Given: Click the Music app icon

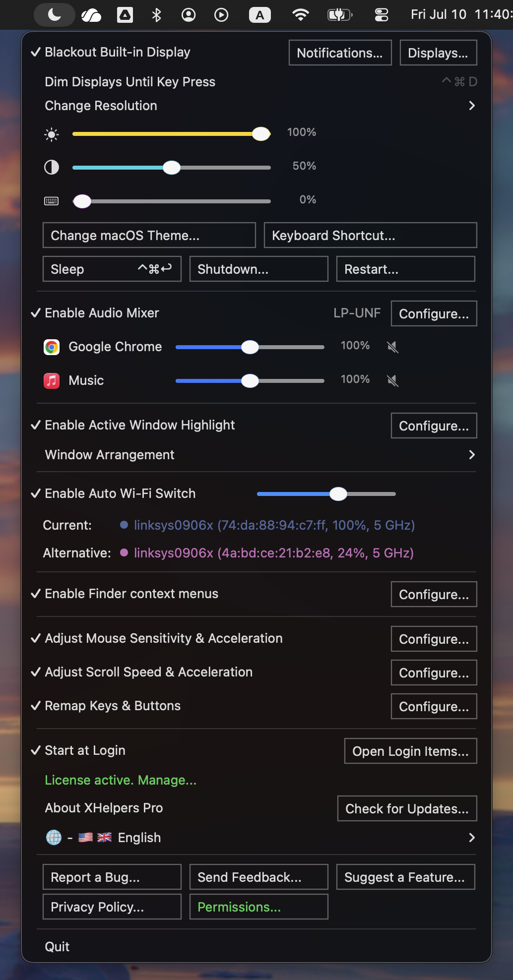Looking at the screenshot, I should click(52, 381).
